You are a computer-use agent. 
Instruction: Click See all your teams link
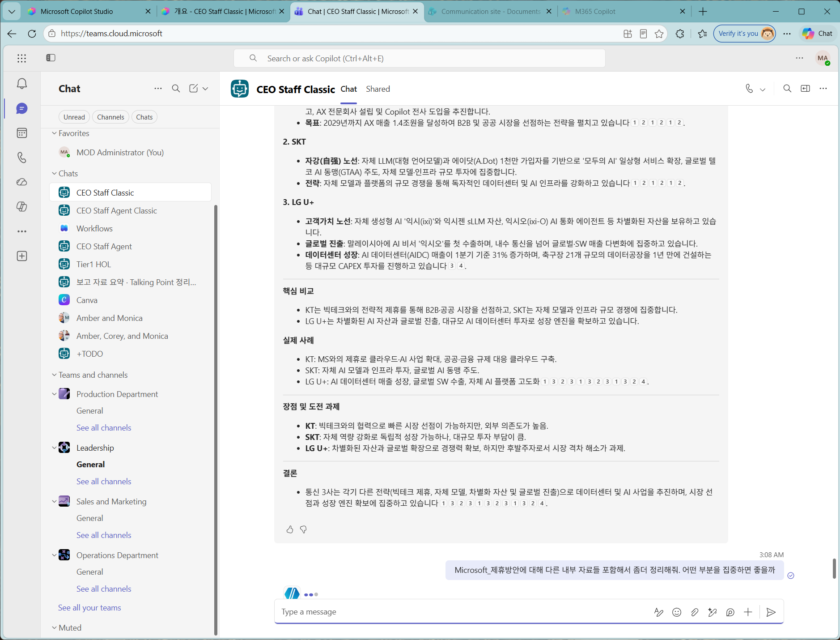pos(89,608)
